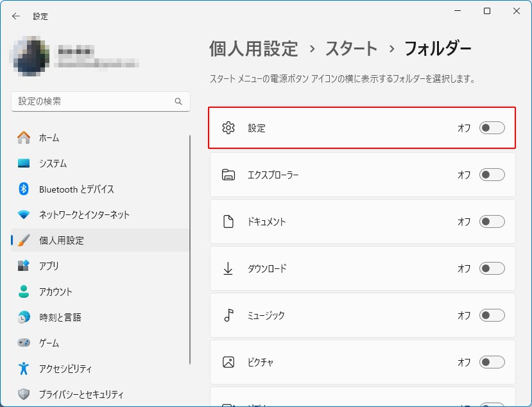
Task: Click the 設定 title bar label
Action: pos(40,16)
